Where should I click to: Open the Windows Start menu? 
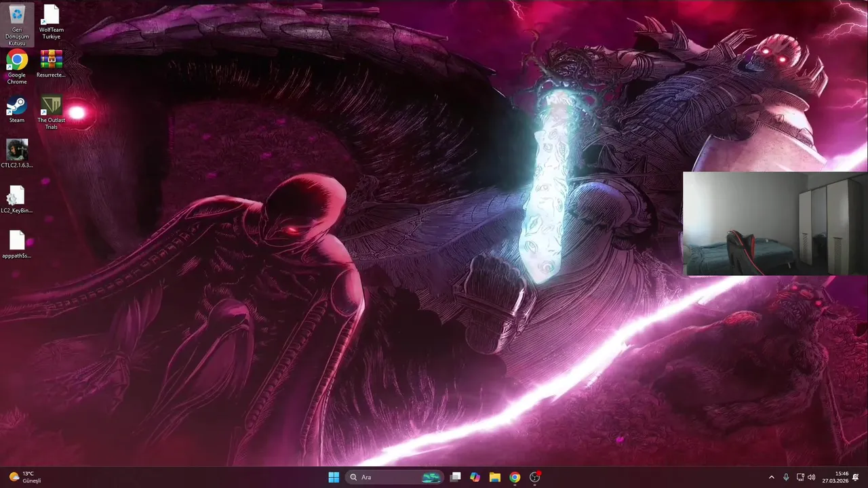coord(334,477)
